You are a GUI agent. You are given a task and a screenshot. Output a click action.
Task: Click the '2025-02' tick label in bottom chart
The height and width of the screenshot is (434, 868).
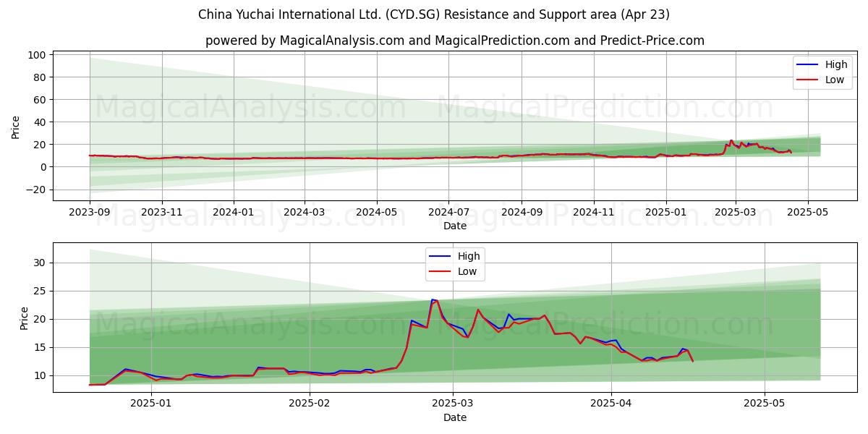[310, 405]
